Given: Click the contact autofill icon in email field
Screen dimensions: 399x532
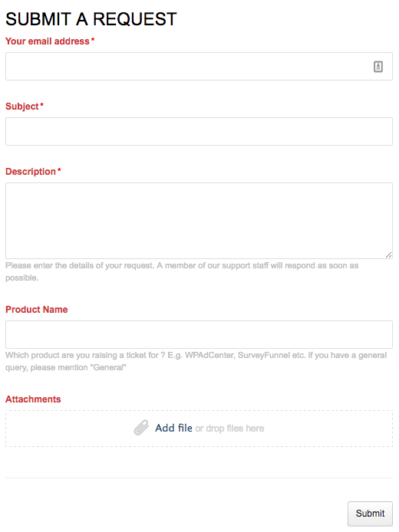Looking at the screenshot, I should tap(378, 67).
